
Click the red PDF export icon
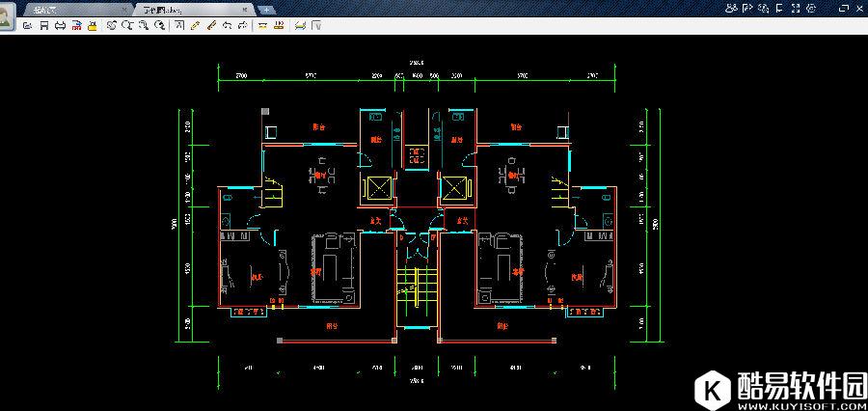[x=76, y=25]
